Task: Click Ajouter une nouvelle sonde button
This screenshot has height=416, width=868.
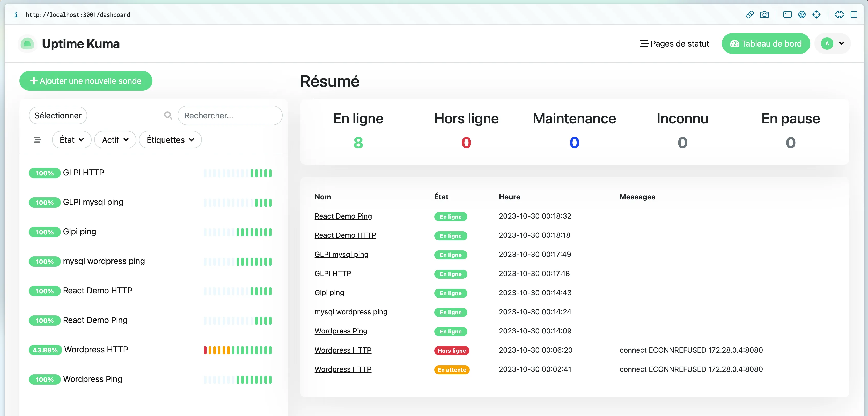Action: (x=86, y=81)
